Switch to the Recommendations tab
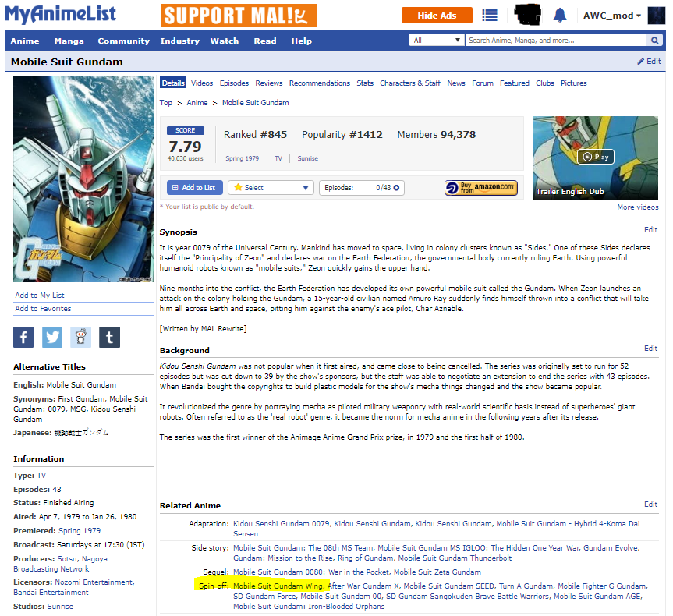This screenshot has height=616, width=673. pos(319,83)
